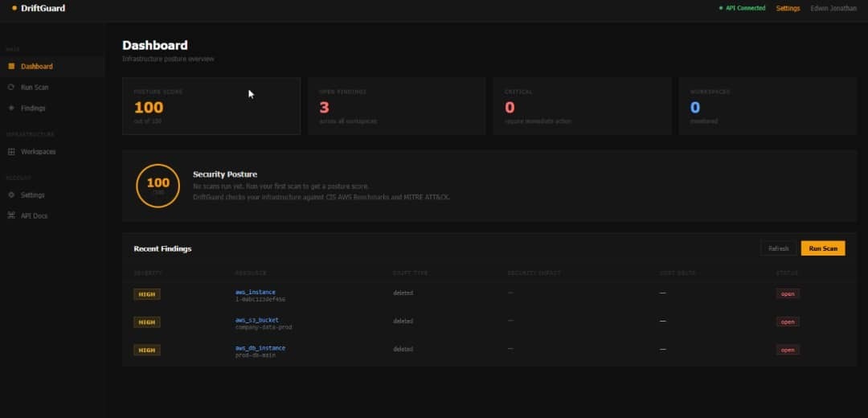This screenshot has height=418, width=868.
Task: Refresh the Recent Findings list
Action: point(778,248)
